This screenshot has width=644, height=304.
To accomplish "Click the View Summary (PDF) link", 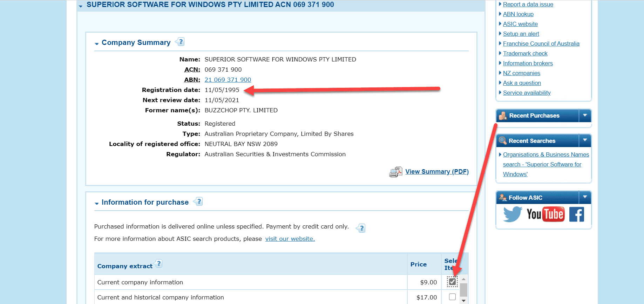I will [437, 172].
